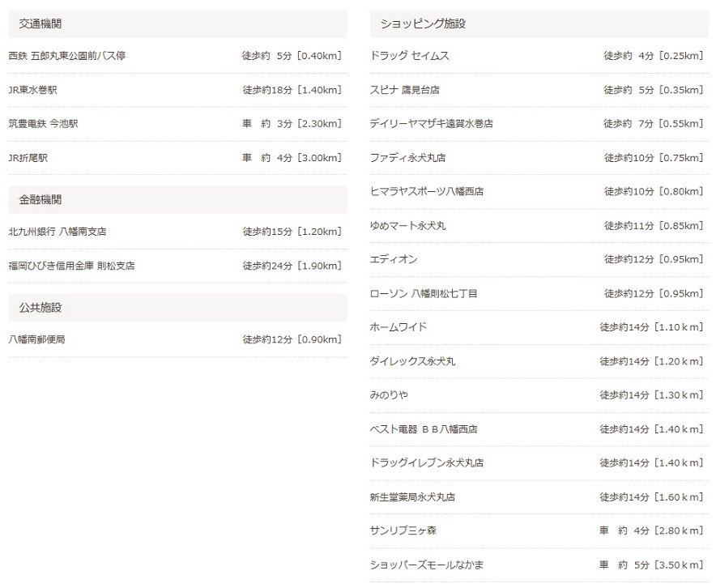The height and width of the screenshot is (588, 716).
Task: Select 徒歩約14分 [1.10km] value
Action: pyautogui.click(x=651, y=327)
